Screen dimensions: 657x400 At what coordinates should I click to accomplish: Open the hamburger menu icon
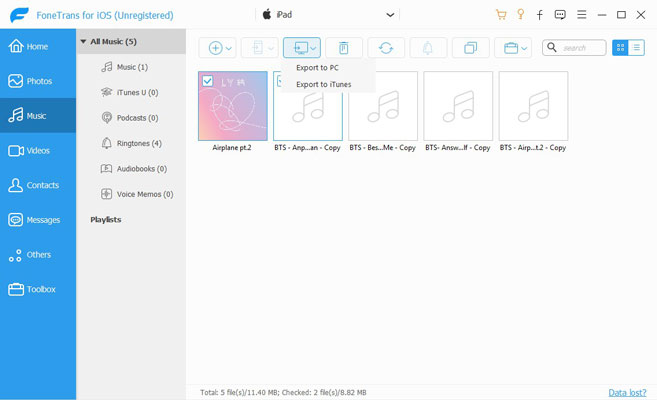(582, 15)
